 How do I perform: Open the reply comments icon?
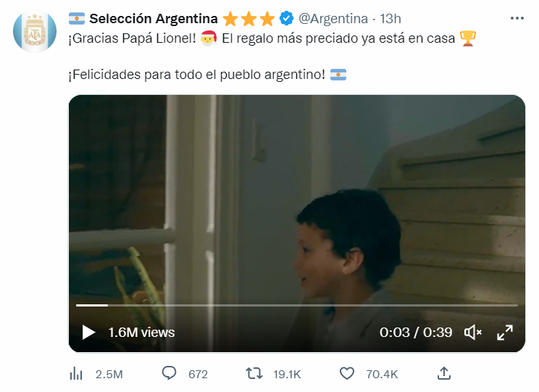[x=169, y=373]
